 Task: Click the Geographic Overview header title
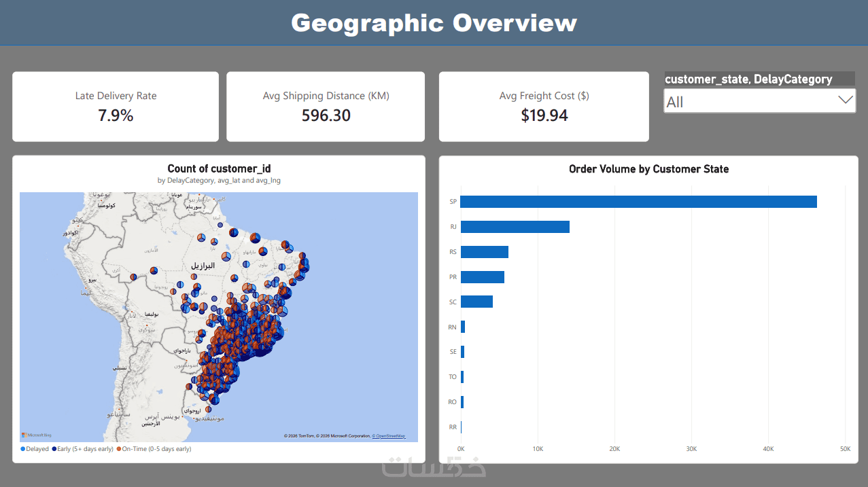tap(434, 23)
